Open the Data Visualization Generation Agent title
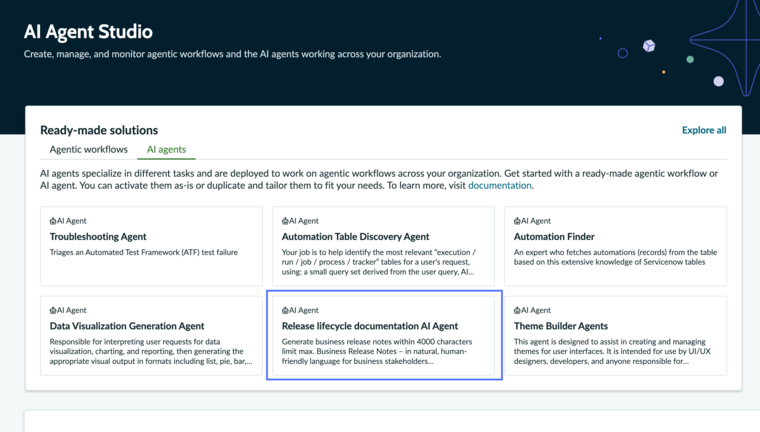Image resolution: width=760 pixels, height=432 pixels. click(127, 326)
